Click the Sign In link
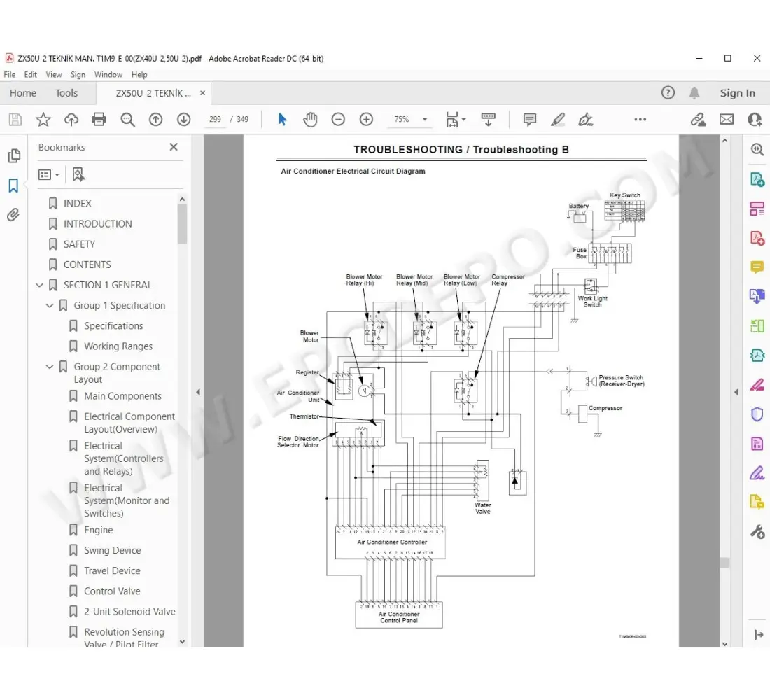770x700 pixels. pos(737,93)
